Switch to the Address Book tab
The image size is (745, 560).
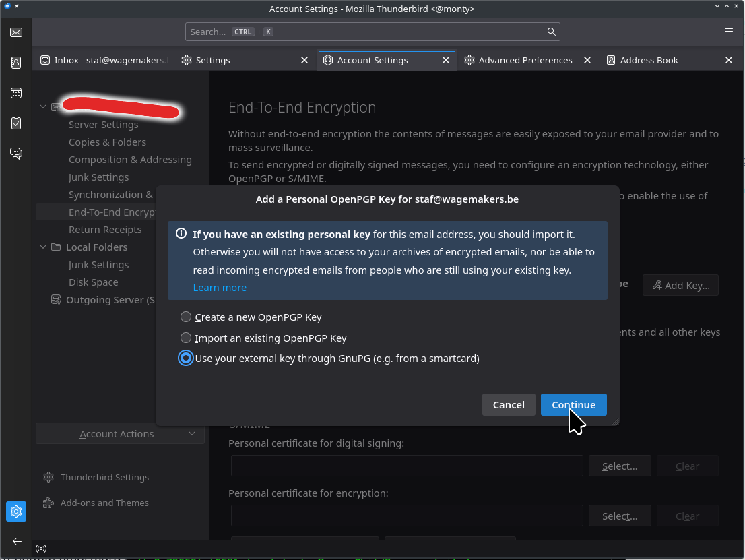[x=649, y=60]
